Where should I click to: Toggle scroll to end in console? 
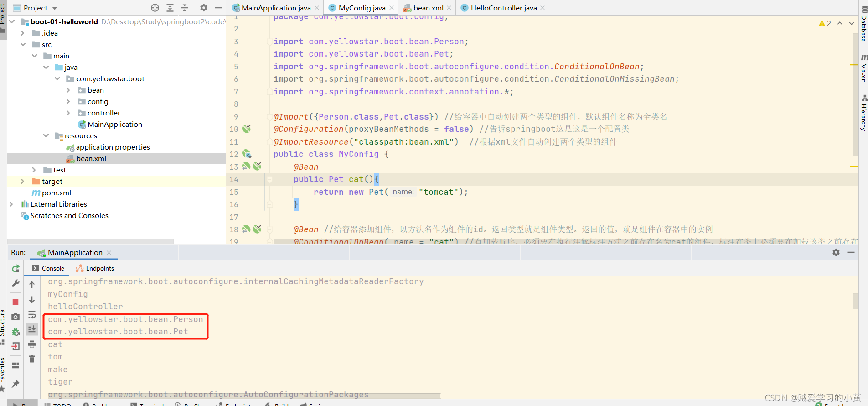click(x=32, y=329)
